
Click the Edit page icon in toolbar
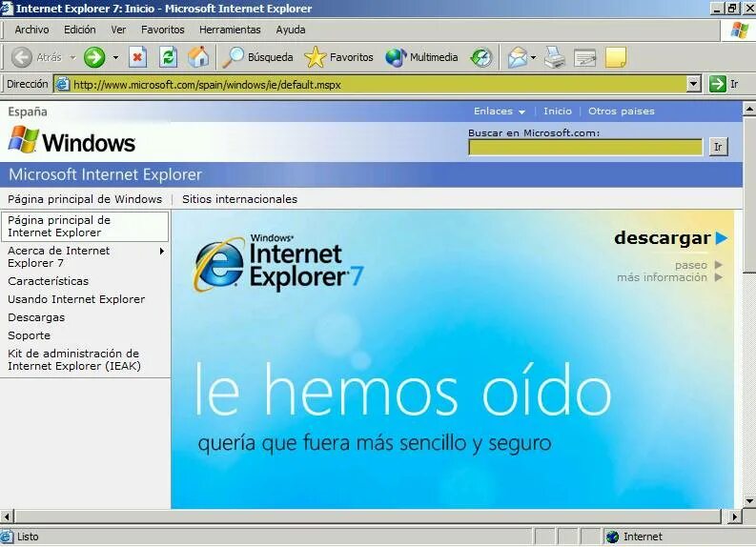[x=584, y=58]
